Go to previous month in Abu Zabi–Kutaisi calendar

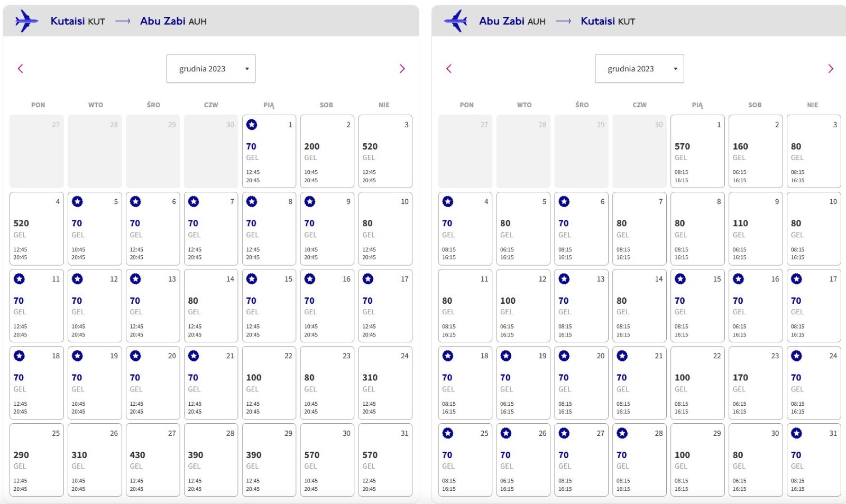click(449, 69)
